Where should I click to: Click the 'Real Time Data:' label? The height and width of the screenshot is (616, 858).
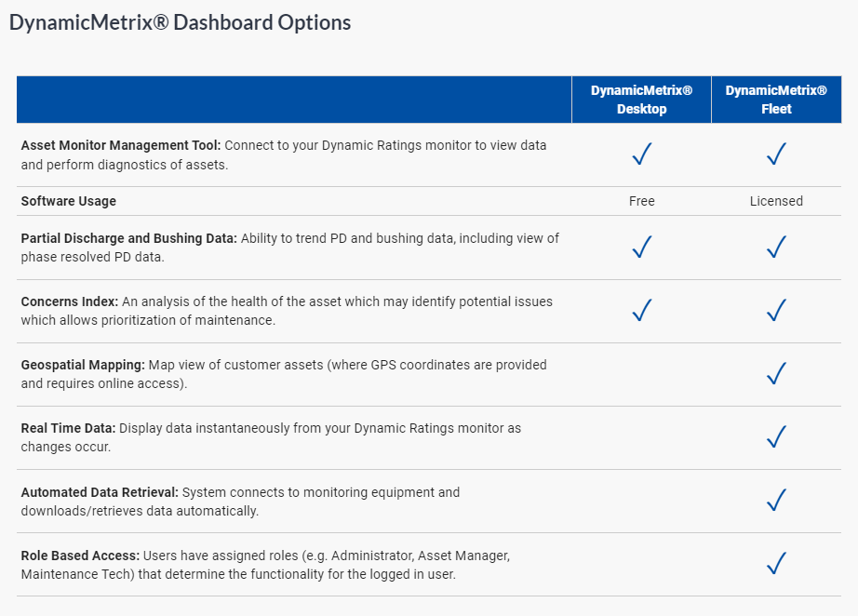pos(69,428)
